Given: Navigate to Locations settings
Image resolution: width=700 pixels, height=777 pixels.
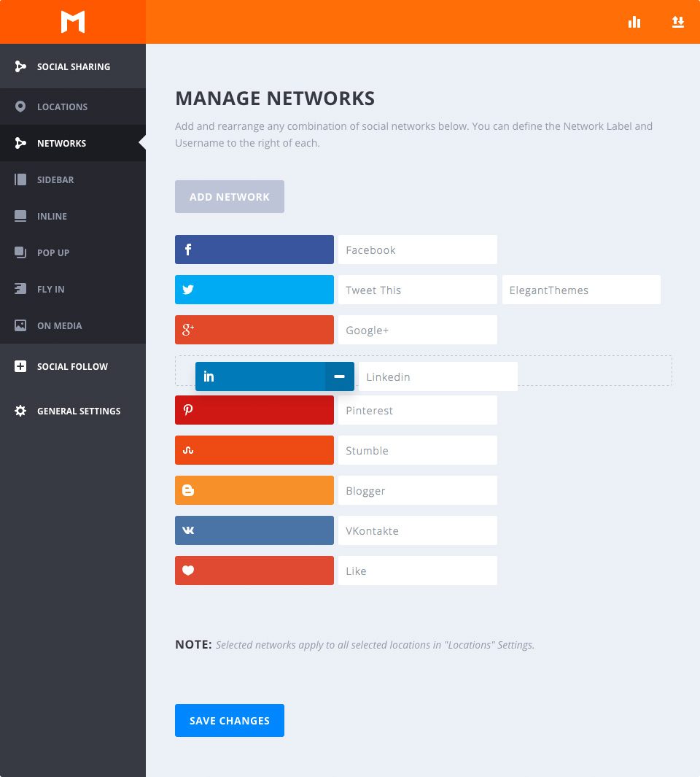Looking at the screenshot, I should [x=62, y=107].
